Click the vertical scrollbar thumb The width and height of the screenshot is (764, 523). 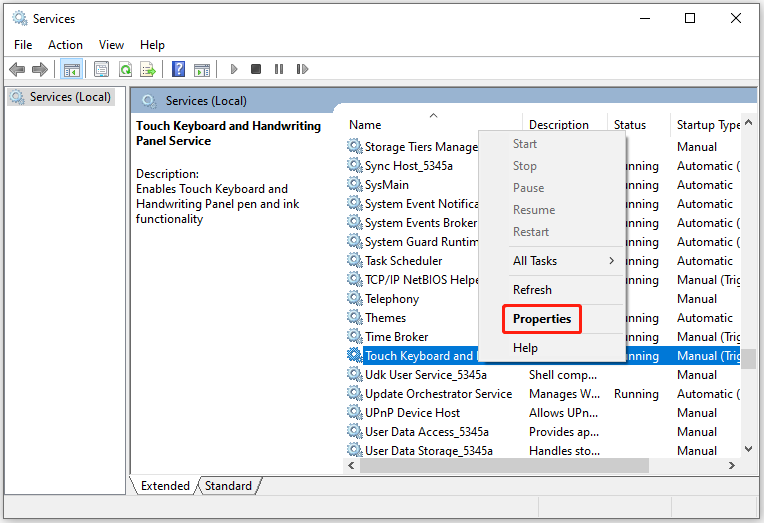(x=748, y=359)
